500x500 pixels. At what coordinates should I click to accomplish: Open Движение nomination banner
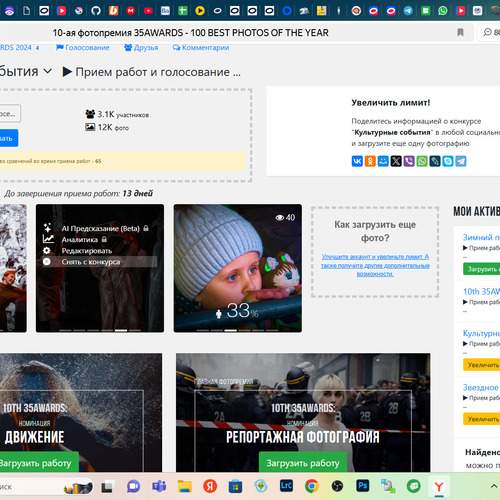(x=81, y=413)
